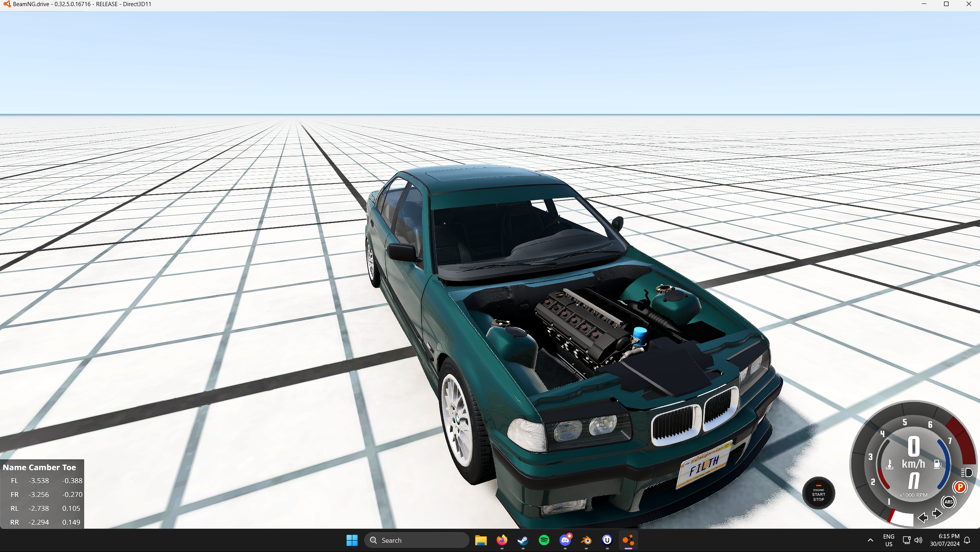
Task: Open Blender from the taskbar
Action: [x=586, y=540]
